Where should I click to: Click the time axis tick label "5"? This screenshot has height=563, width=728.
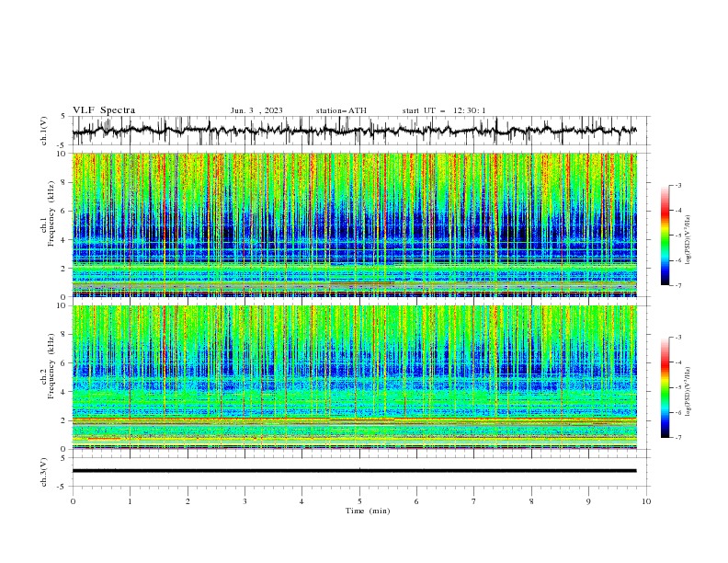click(x=359, y=501)
